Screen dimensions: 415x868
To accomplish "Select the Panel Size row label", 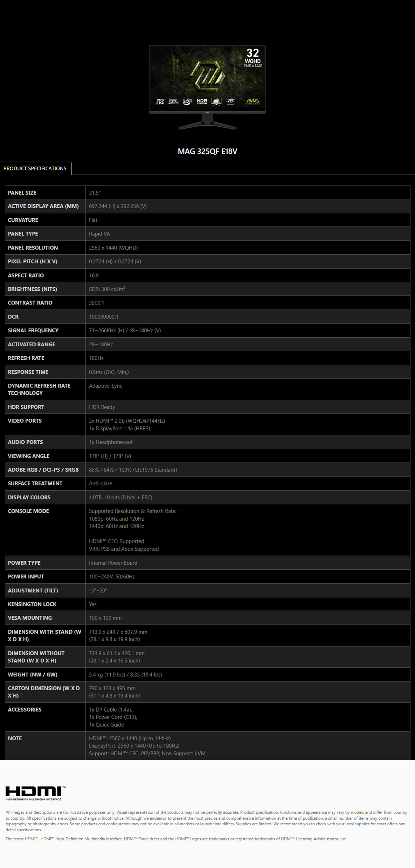I will click(x=22, y=193).
